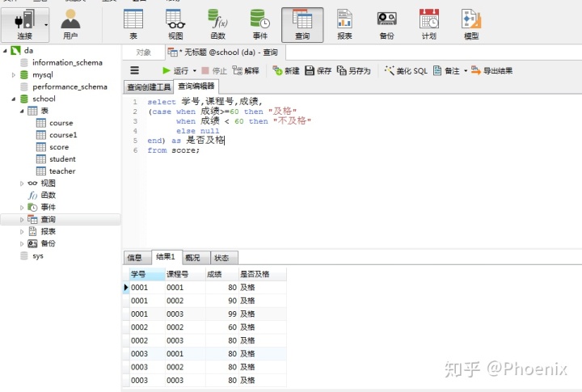The image size is (582, 392).
Task: Click line 6 text 'from score;'
Action: pos(173,150)
